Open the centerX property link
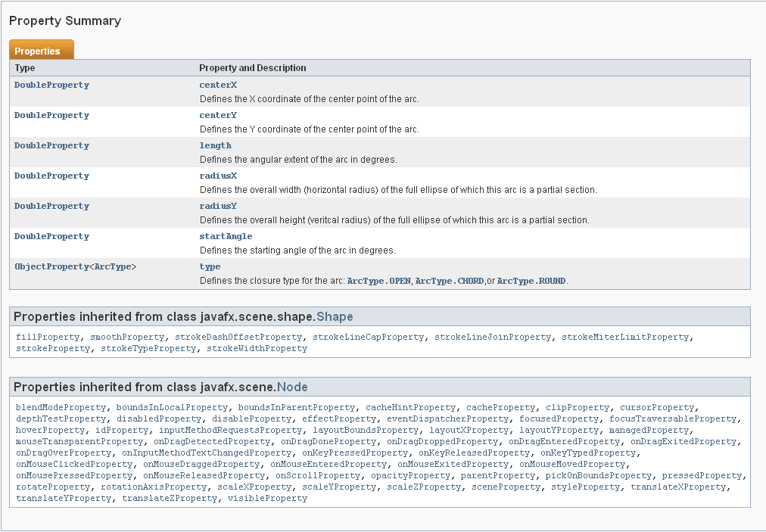The width and height of the screenshot is (766, 532). (218, 85)
